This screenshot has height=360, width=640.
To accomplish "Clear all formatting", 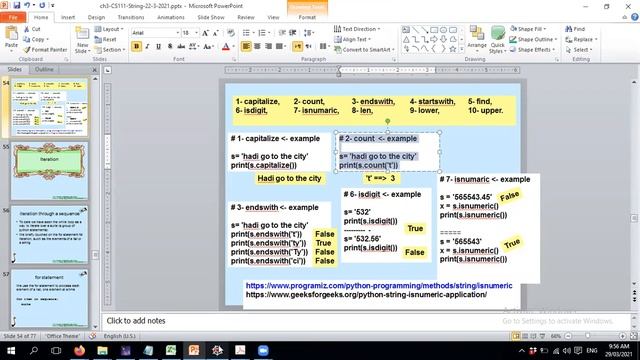I will (231, 33).
